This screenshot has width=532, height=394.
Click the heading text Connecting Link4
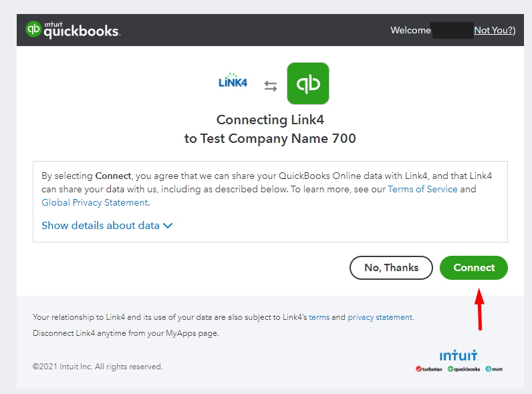[x=270, y=120]
